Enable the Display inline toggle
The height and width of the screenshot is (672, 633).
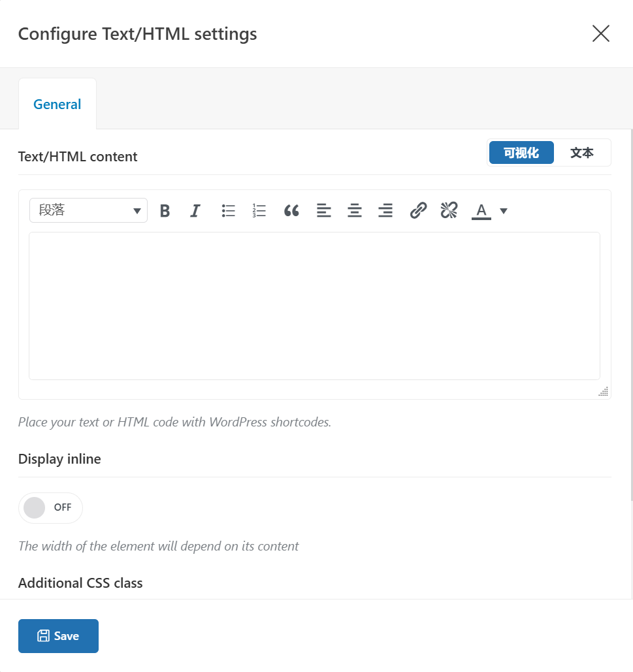(50, 507)
